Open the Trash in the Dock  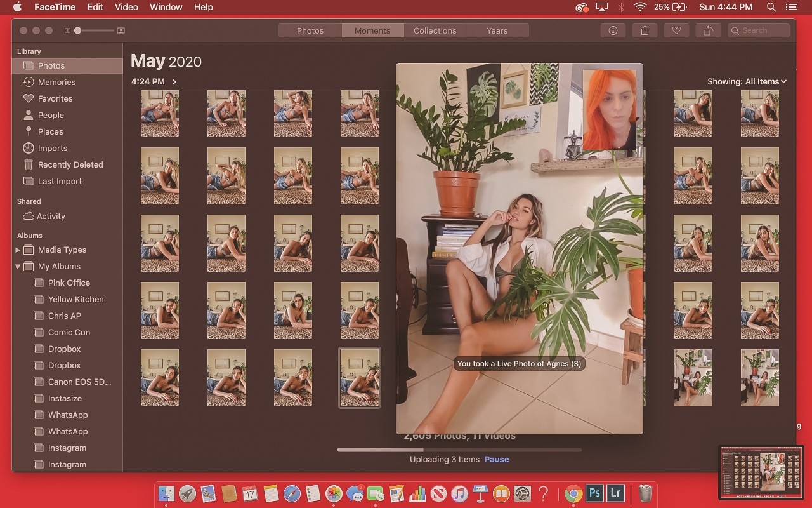click(645, 493)
